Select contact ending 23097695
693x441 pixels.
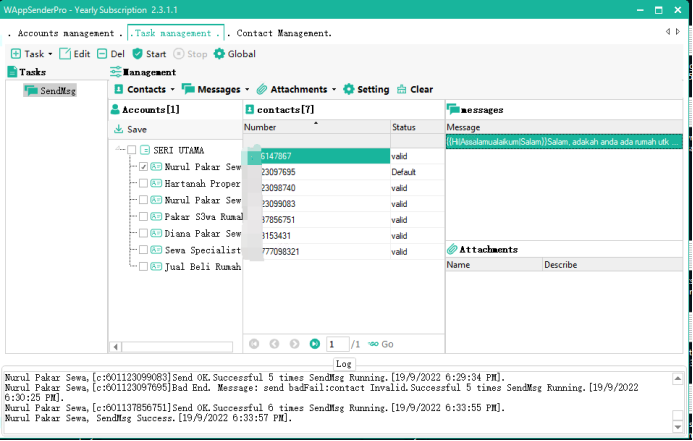(x=316, y=172)
